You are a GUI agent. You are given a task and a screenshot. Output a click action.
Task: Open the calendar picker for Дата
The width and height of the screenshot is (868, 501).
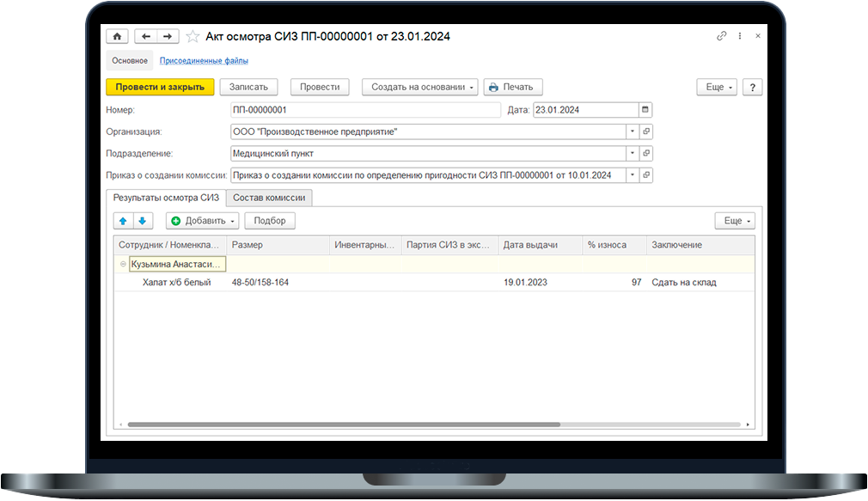pyautogui.click(x=645, y=110)
